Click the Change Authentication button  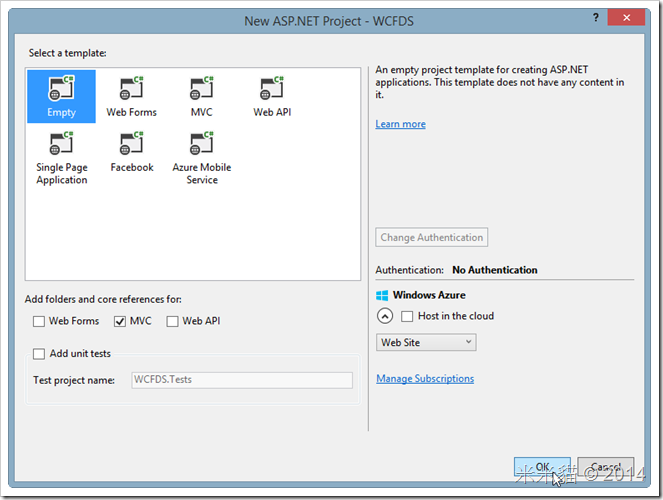[x=431, y=237]
